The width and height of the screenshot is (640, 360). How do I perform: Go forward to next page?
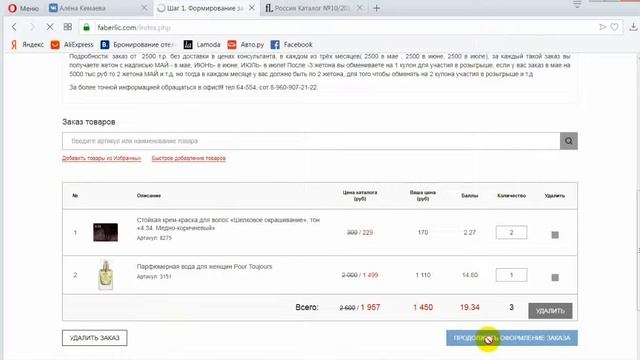tap(32, 27)
